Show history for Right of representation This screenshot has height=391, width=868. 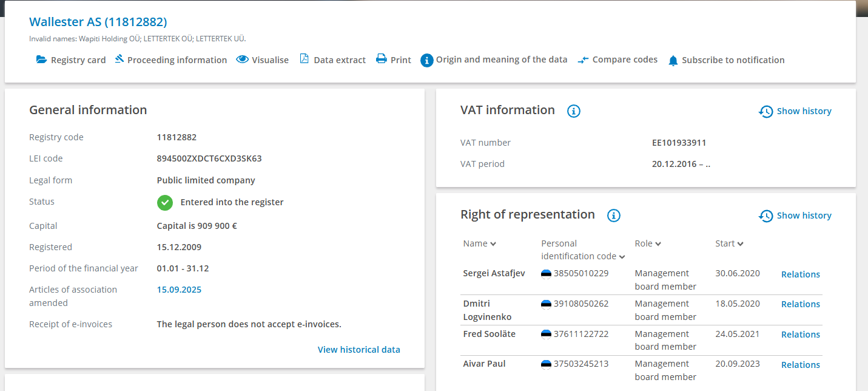pos(795,216)
